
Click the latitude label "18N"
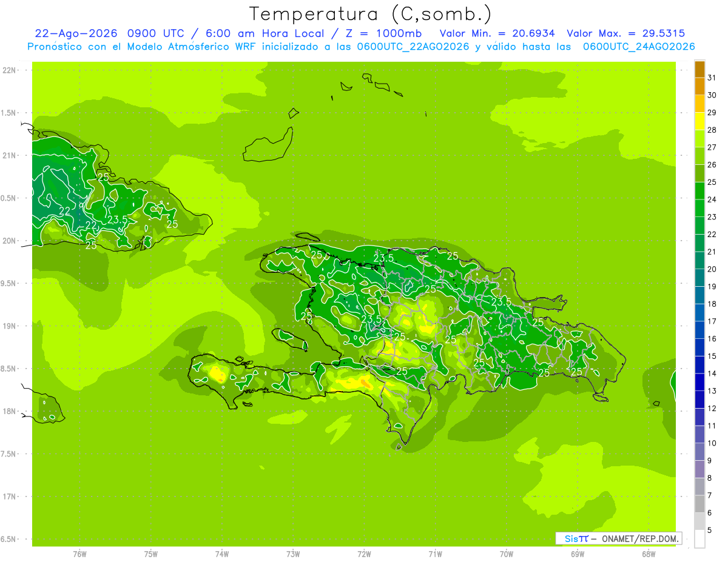9,411
